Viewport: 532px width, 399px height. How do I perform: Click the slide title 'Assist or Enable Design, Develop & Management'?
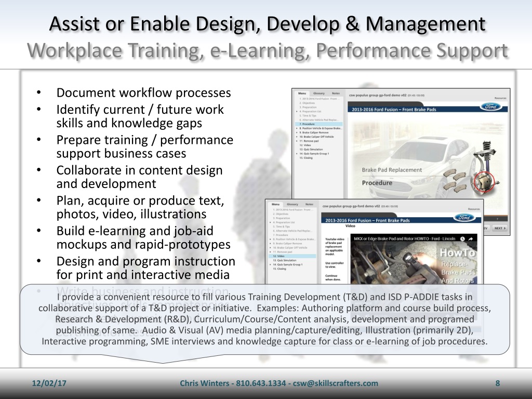pyautogui.click(x=268, y=24)
